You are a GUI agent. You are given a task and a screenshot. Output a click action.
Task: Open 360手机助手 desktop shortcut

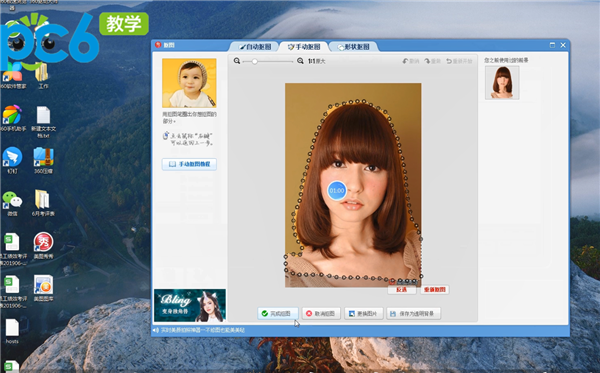point(13,118)
